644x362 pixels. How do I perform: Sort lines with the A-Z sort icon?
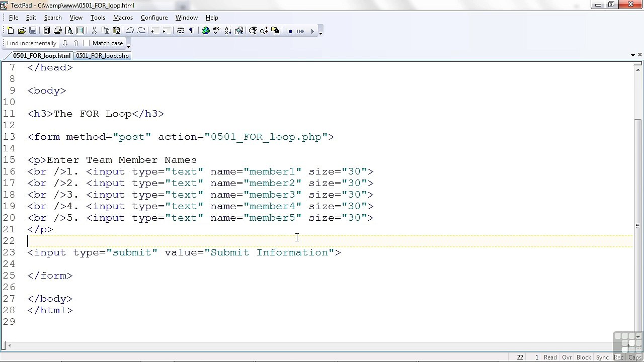tap(228, 31)
